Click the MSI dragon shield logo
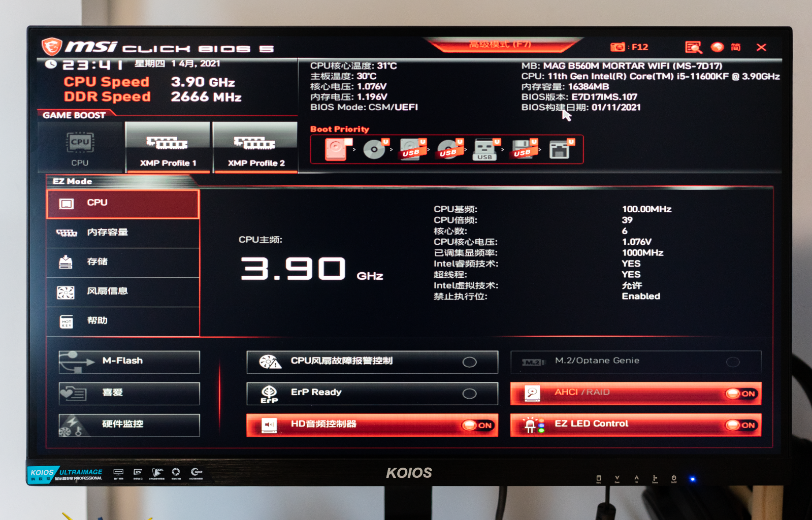This screenshot has width=812, height=520. 52,47
